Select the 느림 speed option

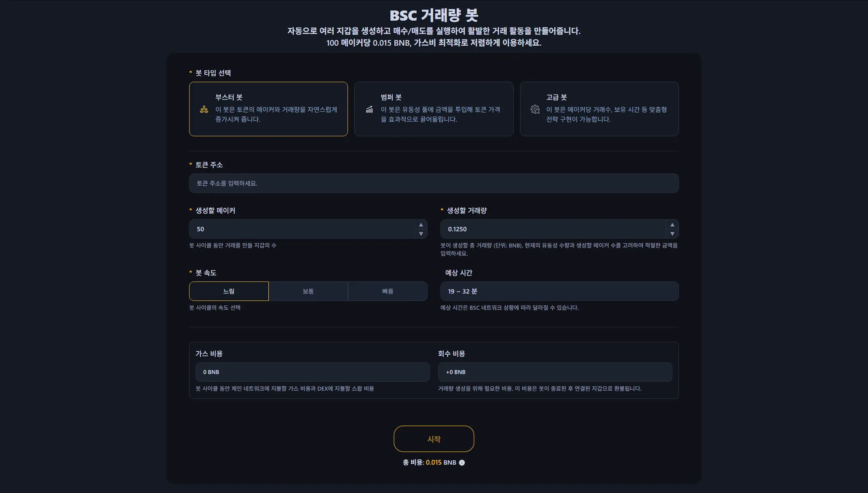(228, 291)
